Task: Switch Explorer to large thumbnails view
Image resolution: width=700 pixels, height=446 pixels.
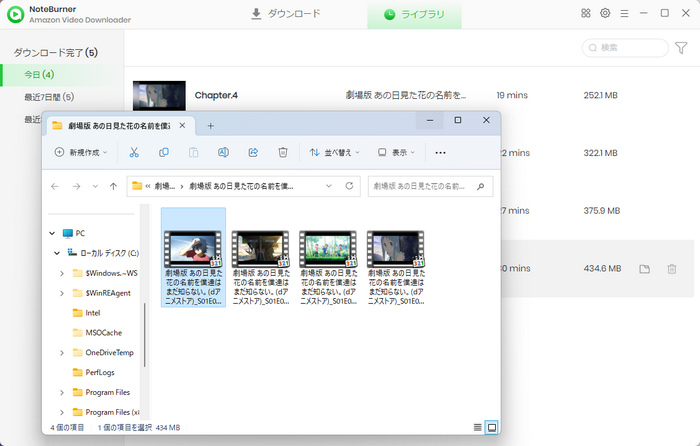Action: point(491,427)
